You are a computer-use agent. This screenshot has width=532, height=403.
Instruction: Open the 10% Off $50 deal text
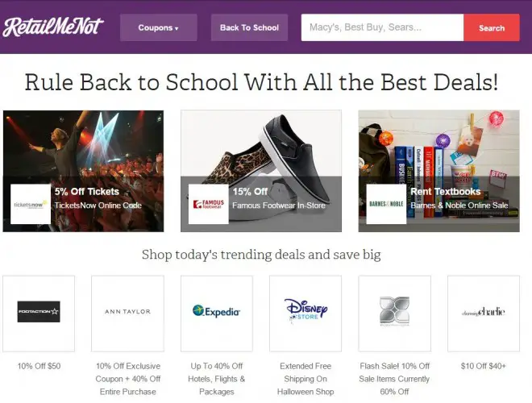click(x=39, y=366)
